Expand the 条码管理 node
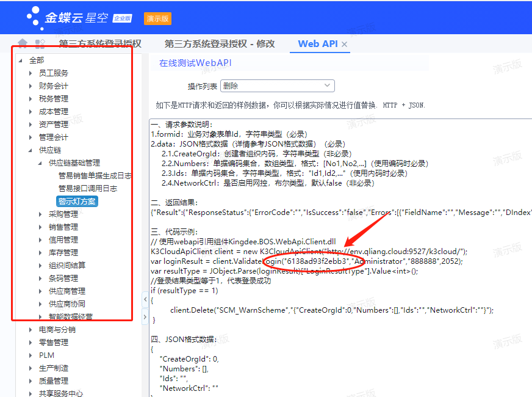 40,279
